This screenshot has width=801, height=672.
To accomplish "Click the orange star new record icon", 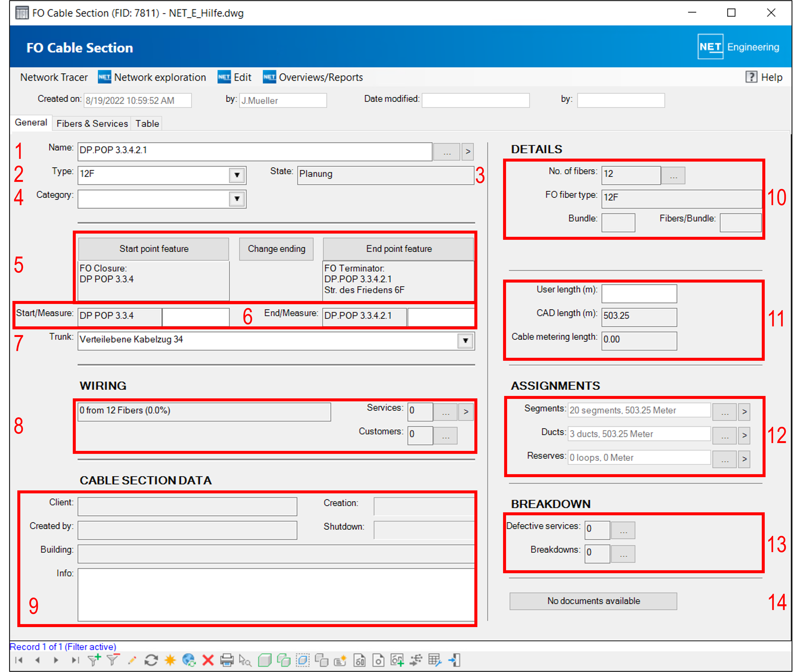I will (x=170, y=660).
